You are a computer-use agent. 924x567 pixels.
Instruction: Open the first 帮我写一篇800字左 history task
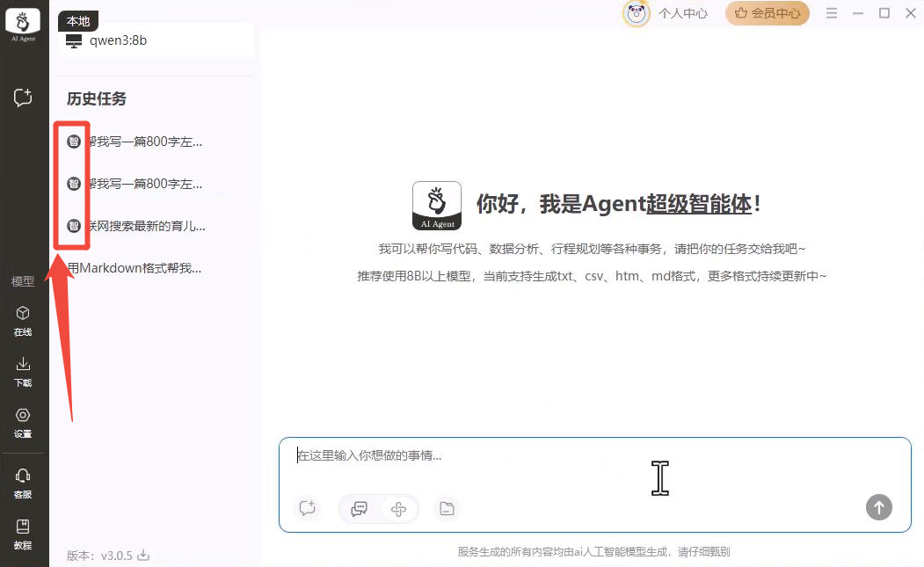pos(144,142)
